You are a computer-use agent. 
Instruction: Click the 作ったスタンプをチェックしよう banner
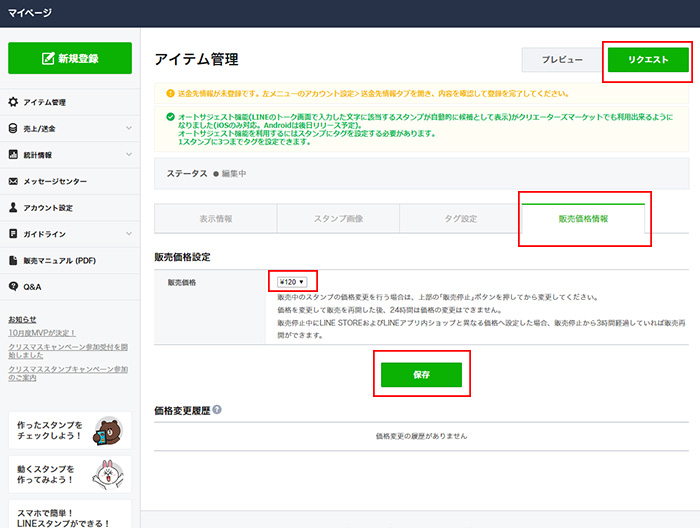click(70, 432)
